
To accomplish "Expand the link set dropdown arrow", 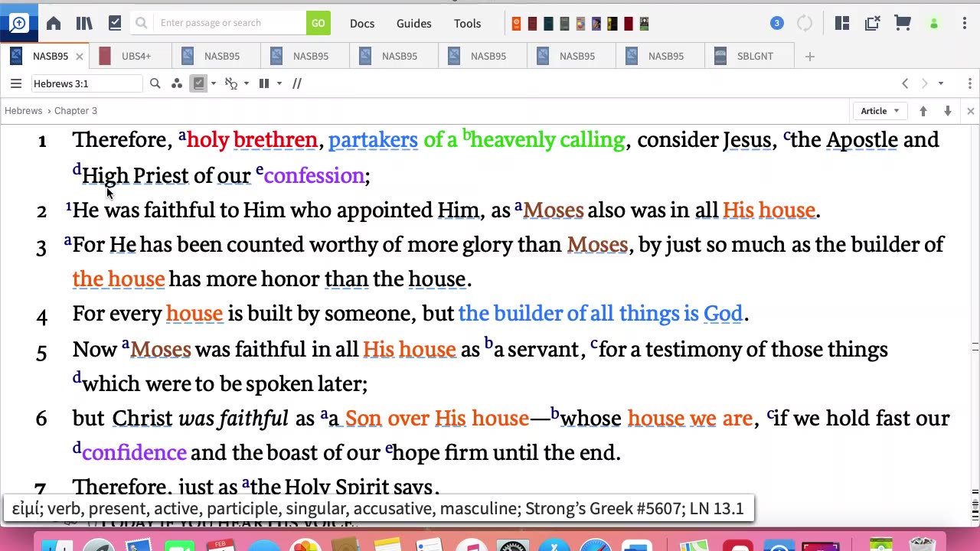I will (x=246, y=83).
